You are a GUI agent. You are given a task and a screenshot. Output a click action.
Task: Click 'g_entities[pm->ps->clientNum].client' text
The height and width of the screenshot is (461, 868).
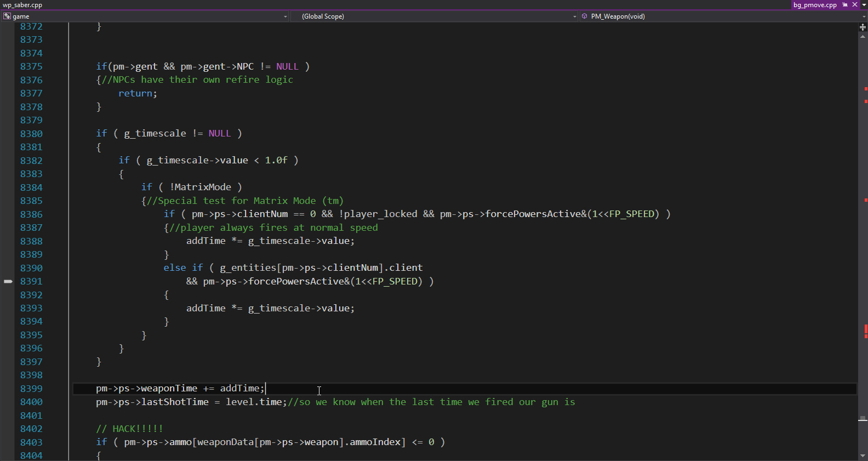[x=321, y=268]
